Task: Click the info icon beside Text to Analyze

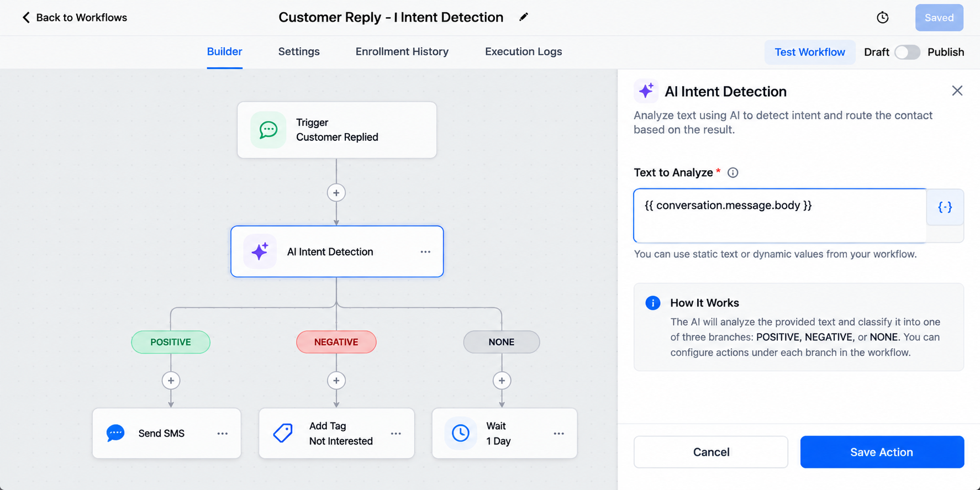Action: pyautogui.click(x=733, y=173)
